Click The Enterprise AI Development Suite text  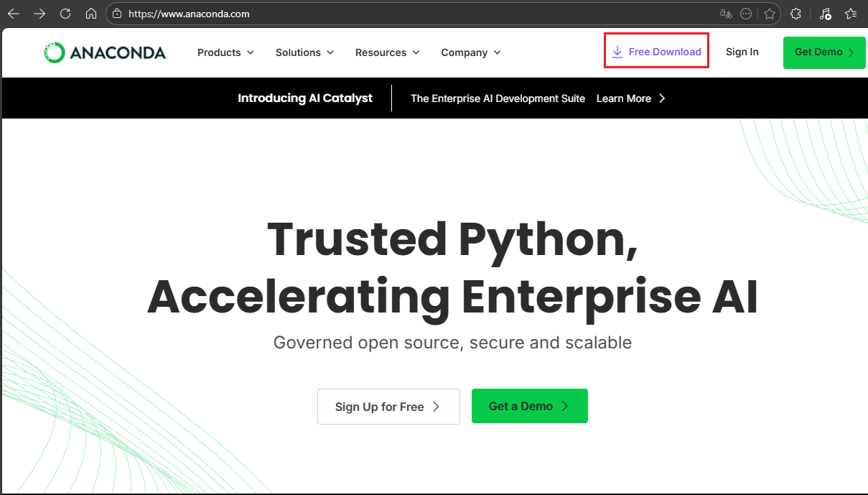click(x=498, y=98)
